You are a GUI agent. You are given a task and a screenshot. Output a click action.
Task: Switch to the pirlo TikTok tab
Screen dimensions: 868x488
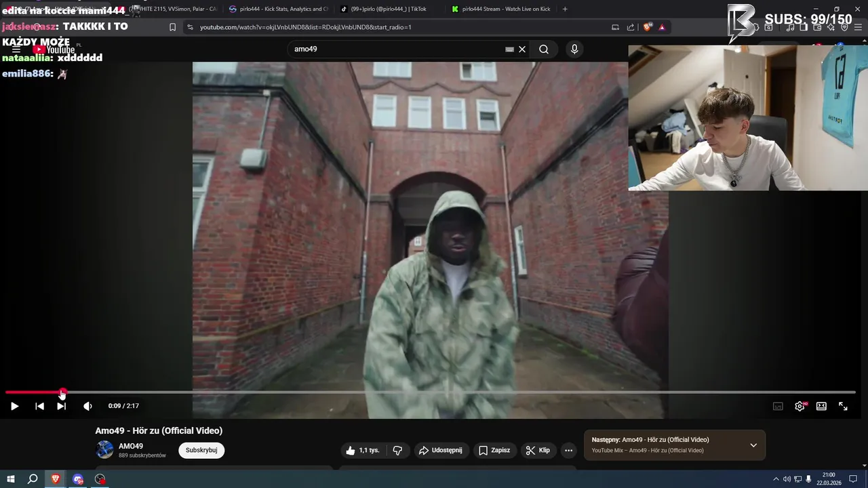[389, 9]
